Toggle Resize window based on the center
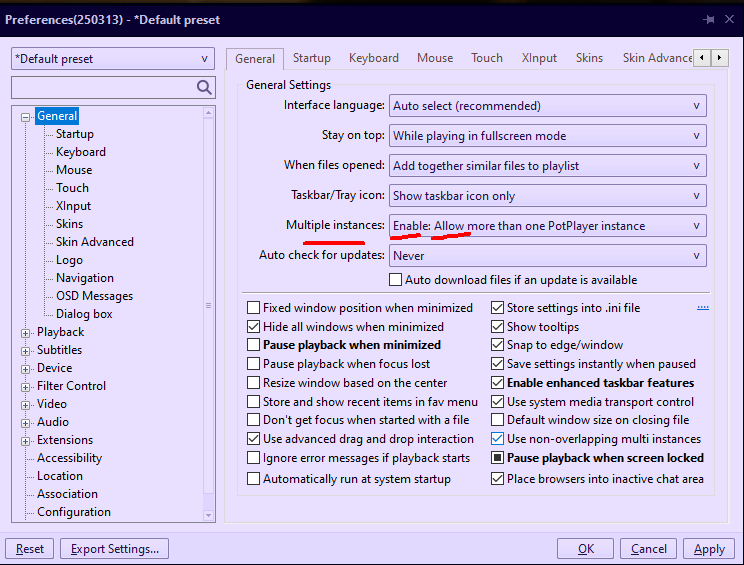Screen dimensions: 744x565 pos(253,383)
